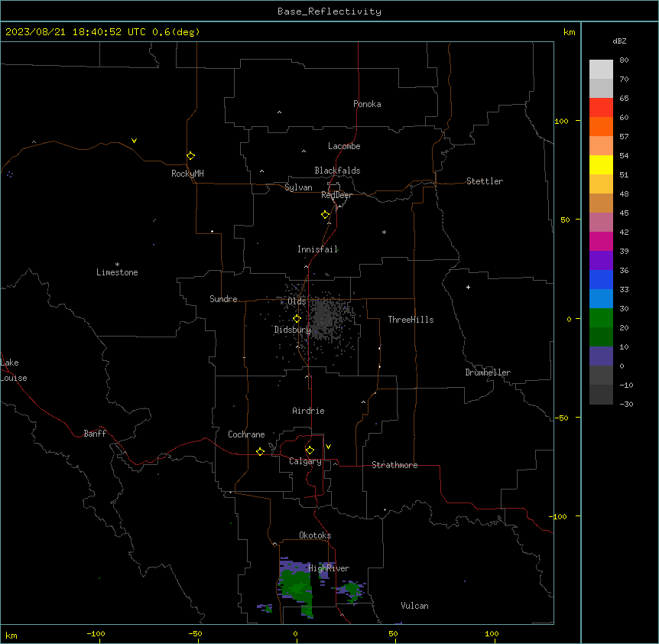Click the Lake Louise label
This screenshot has height=644, width=659.
click(x=14, y=370)
